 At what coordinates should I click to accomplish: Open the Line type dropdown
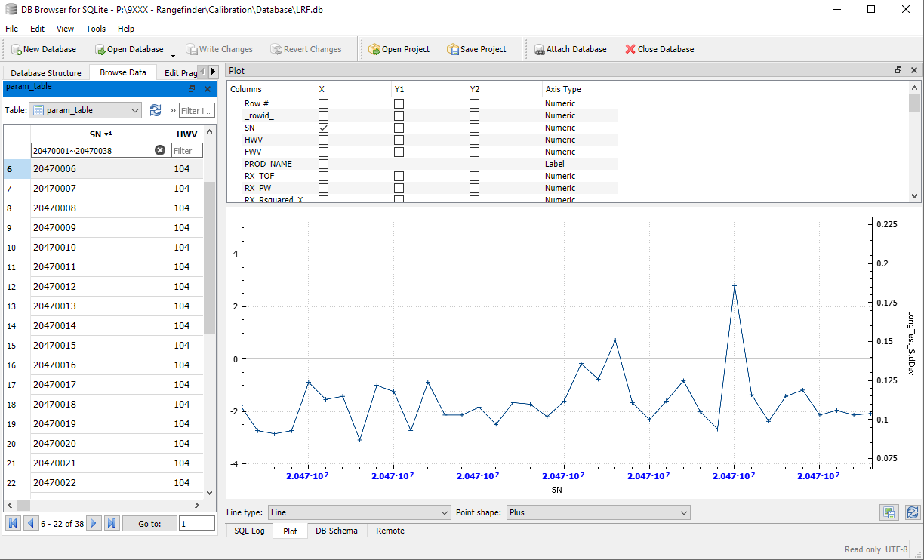[x=359, y=512]
